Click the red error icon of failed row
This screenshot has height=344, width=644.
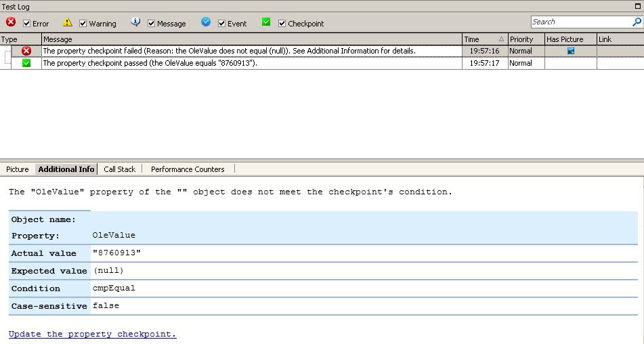click(x=26, y=51)
